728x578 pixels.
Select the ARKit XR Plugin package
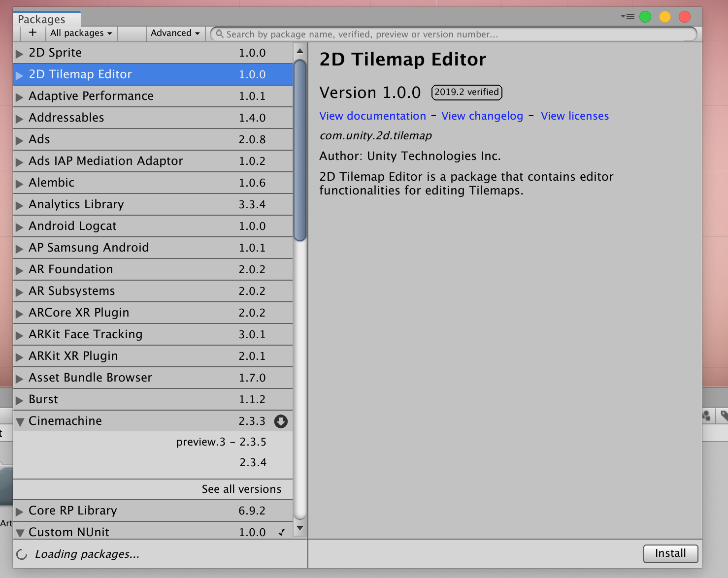tap(153, 356)
